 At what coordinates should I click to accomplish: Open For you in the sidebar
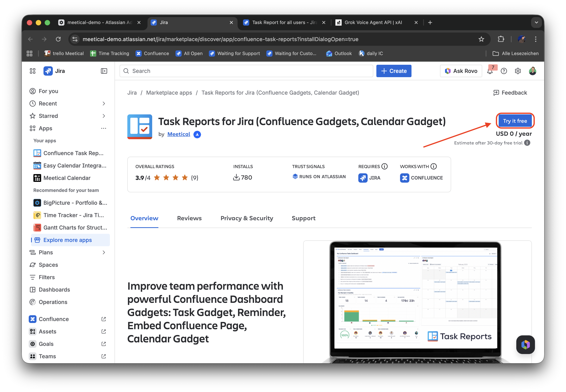[68, 91]
